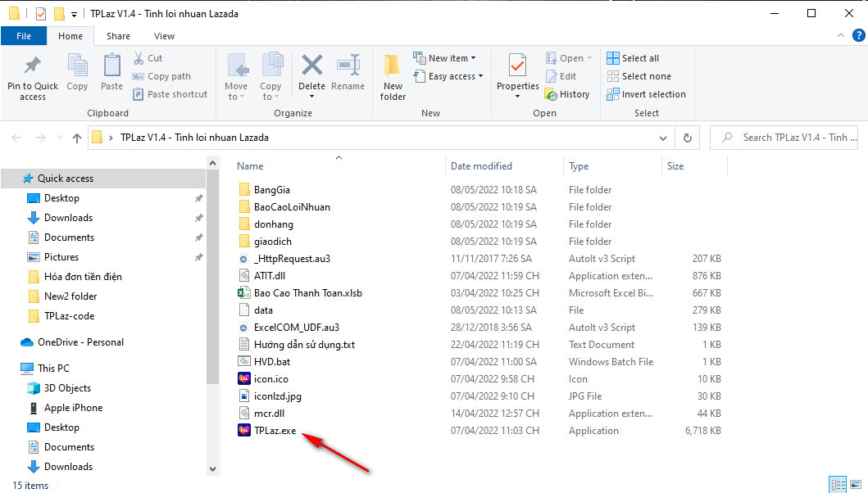Viewport: 868px width, 493px height.
Task: Open file History
Action: point(567,94)
